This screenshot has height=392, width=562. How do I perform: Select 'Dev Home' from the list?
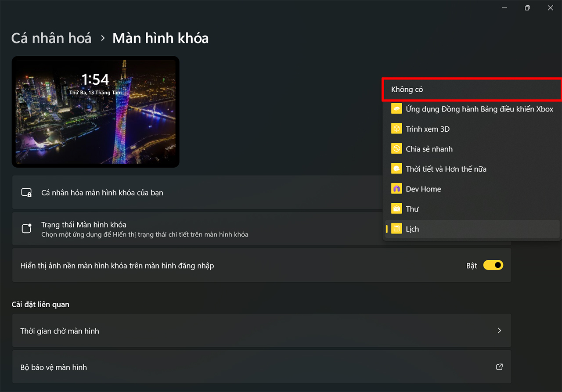point(472,189)
